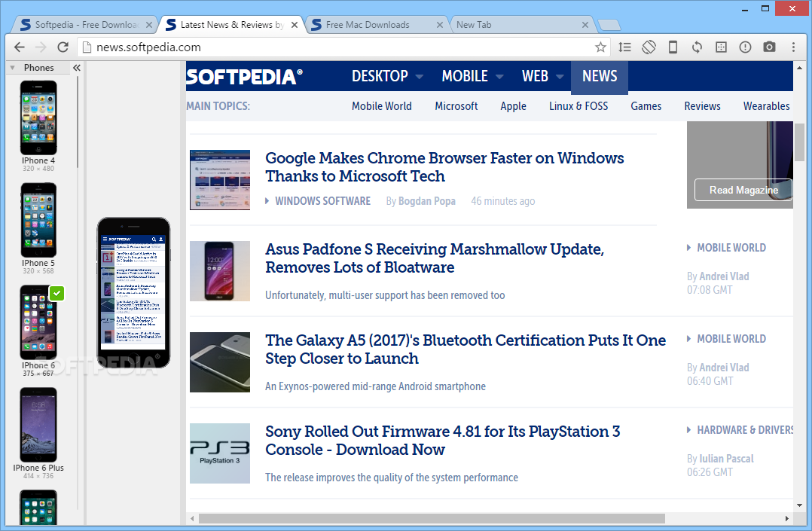Select the iPhone 6 device thumbnail
Viewport: 812px width, 531px height.
pyautogui.click(x=38, y=323)
